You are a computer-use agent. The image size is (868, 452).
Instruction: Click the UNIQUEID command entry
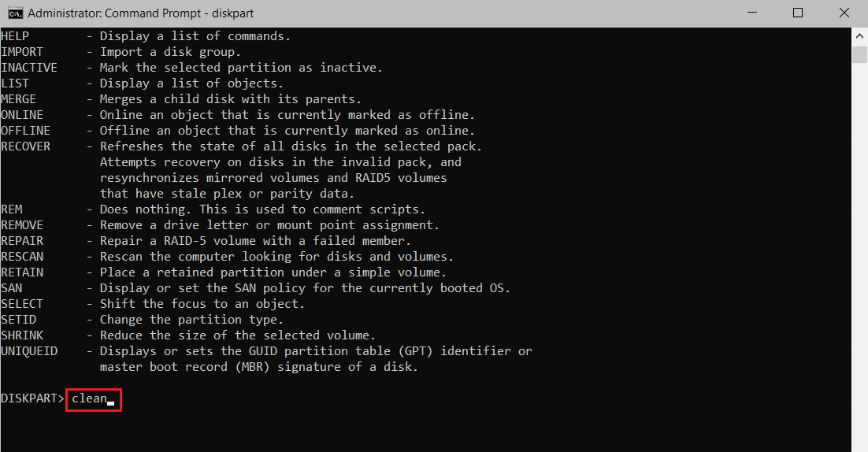tap(29, 351)
